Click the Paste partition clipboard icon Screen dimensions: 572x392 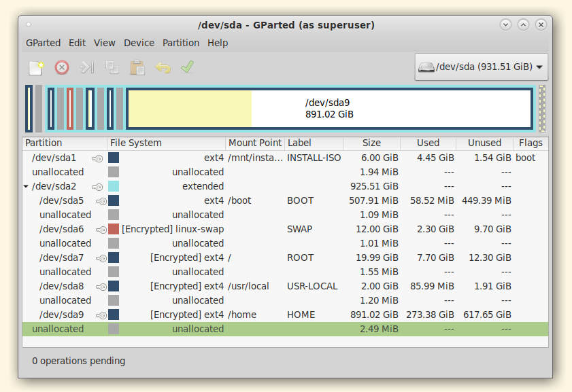(x=137, y=67)
